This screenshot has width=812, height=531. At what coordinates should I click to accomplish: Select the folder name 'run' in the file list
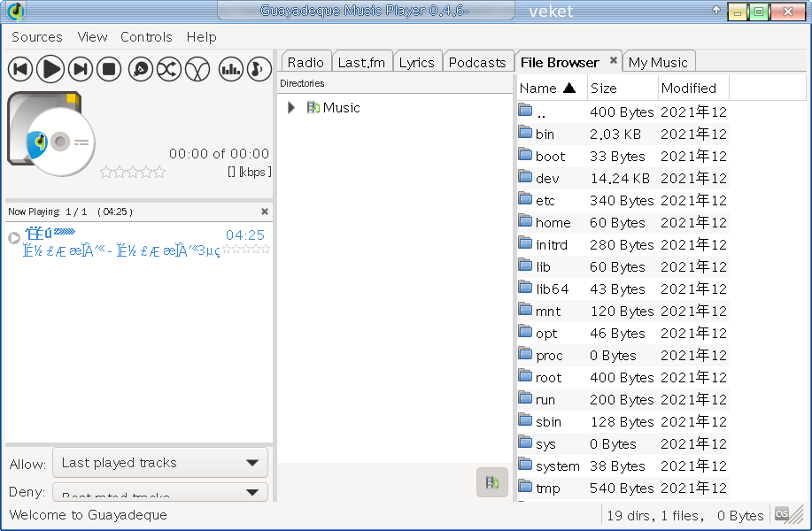pos(545,400)
